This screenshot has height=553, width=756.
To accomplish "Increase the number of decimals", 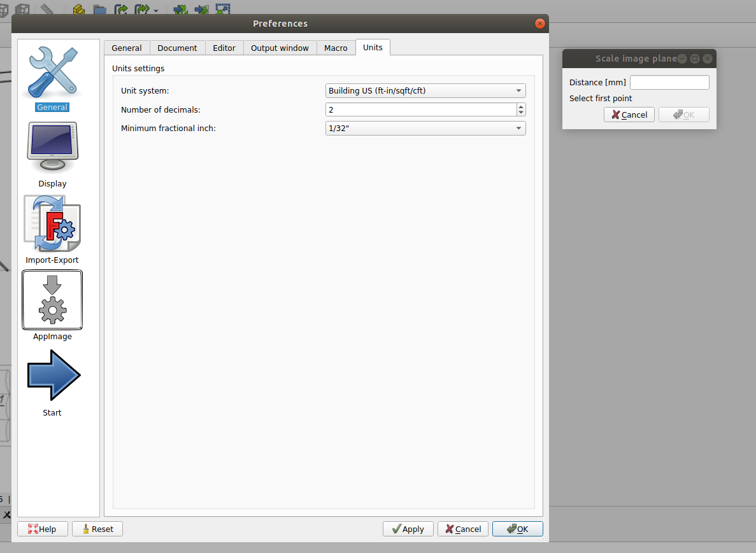I will pos(521,107).
